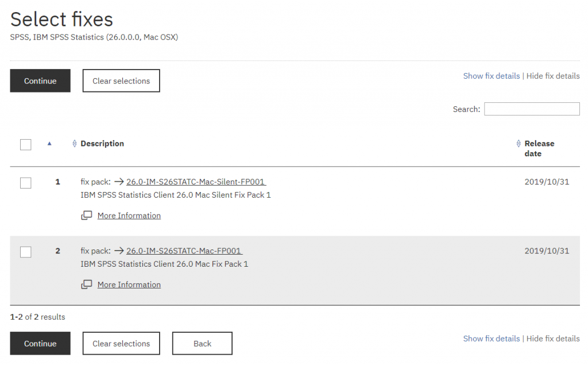The image size is (588, 365).
Task: Toggle the select-all checkbox in table header
Action: pos(26,145)
